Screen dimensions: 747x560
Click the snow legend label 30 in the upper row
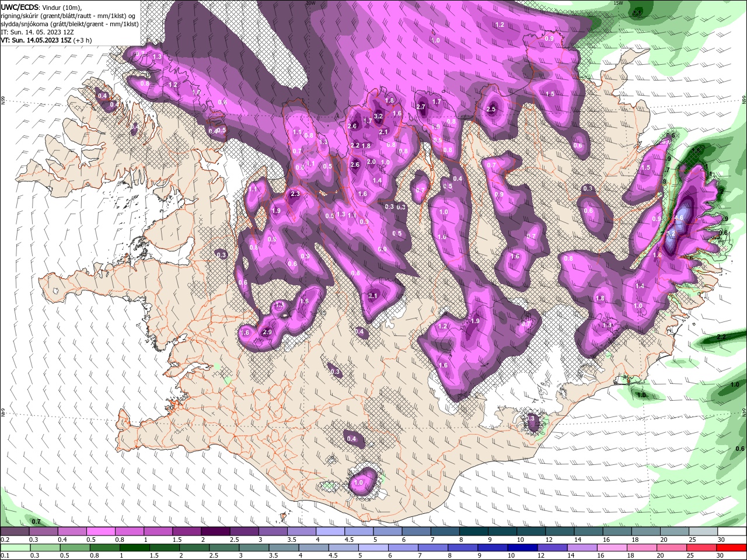721,540
